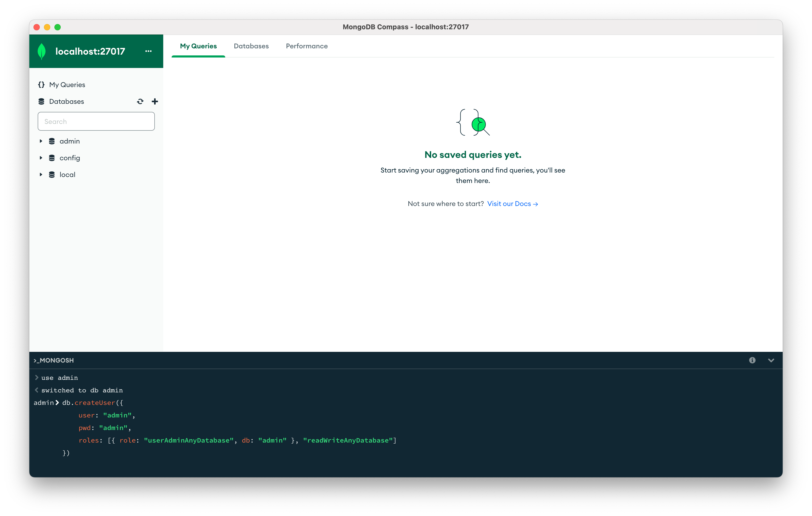The width and height of the screenshot is (812, 516).
Task: Switch to the Performance tab
Action: tap(307, 46)
